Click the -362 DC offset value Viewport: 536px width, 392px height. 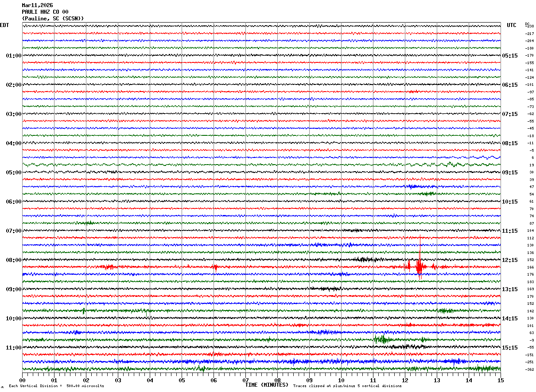pyautogui.click(x=529, y=369)
